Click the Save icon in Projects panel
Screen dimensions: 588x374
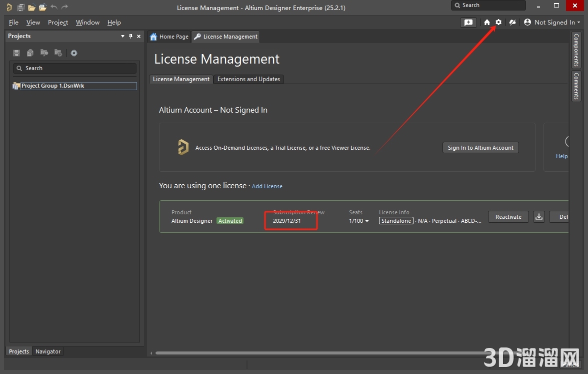click(x=16, y=53)
